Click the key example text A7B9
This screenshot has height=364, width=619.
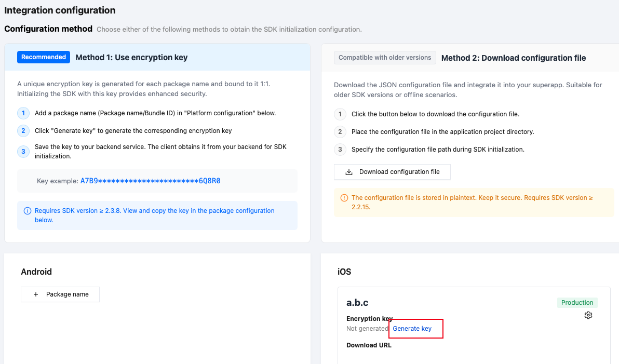[151, 181]
